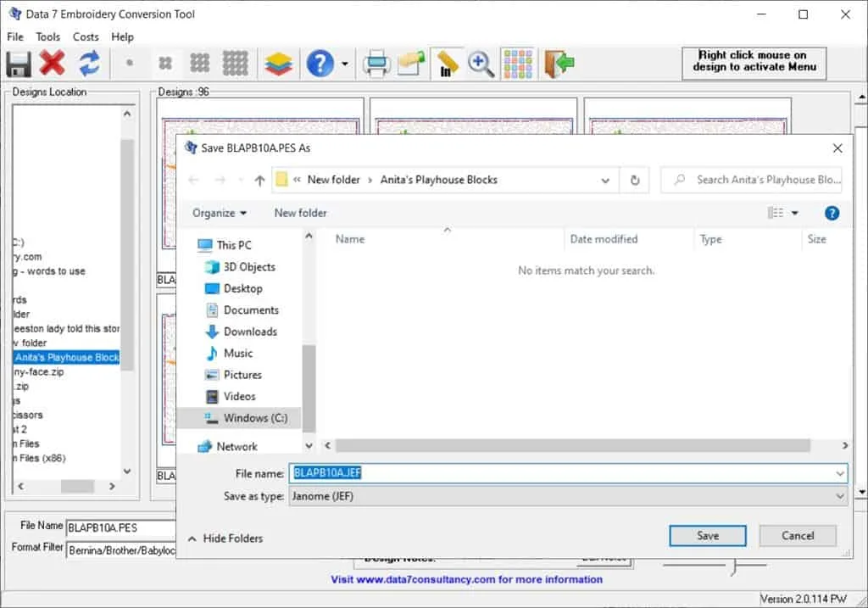Image resolution: width=868 pixels, height=608 pixels.
Task: Refresh the Anita's Playhouse Blocks folder view
Action: pyautogui.click(x=635, y=180)
